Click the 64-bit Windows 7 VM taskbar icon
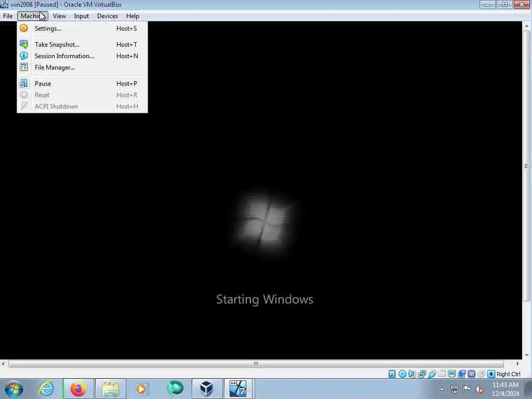The height and width of the screenshot is (399, 532). [x=238, y=389]
